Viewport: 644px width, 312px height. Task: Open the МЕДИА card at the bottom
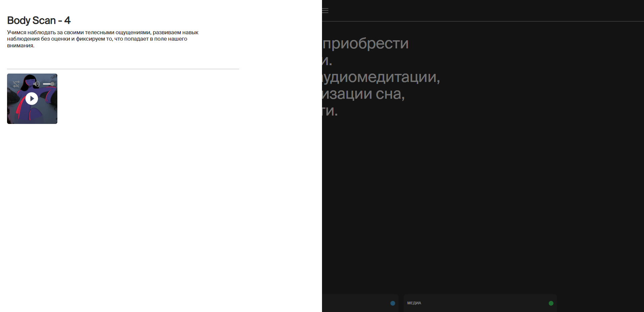480,303
